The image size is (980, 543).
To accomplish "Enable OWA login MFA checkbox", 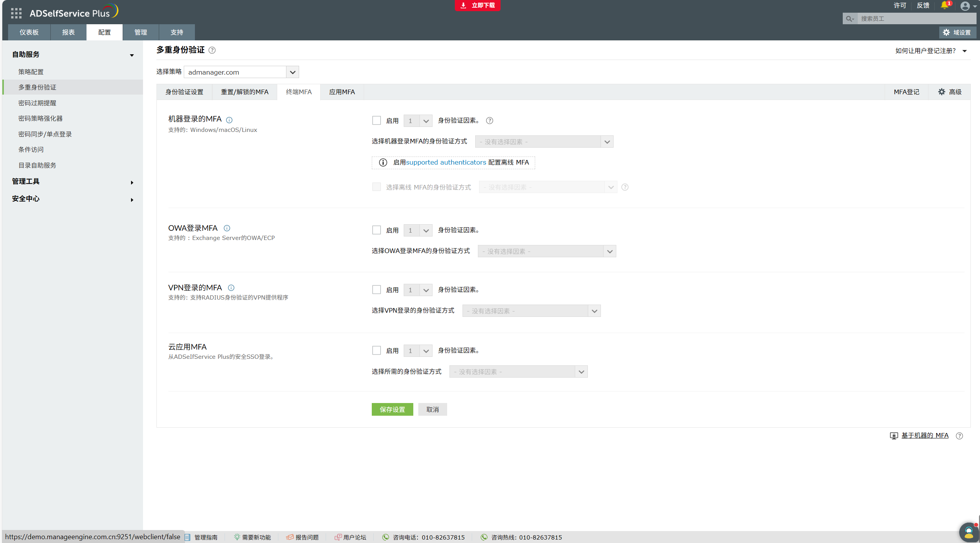I will 376,230.
